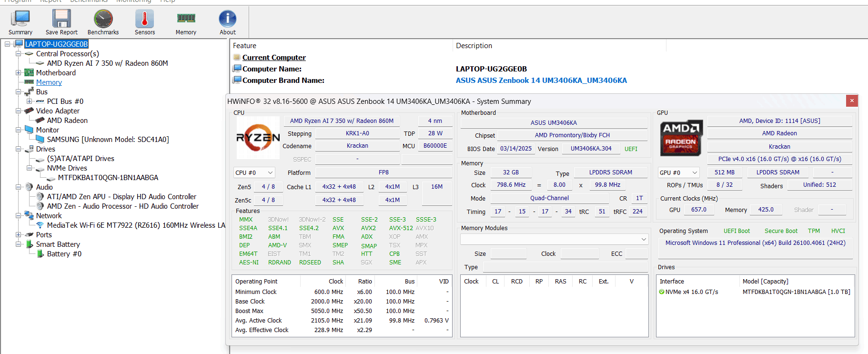Screen dimensions: 868x354
Task: Click ASUS Zenbook 14 brand name link
Action: [541, 80]
